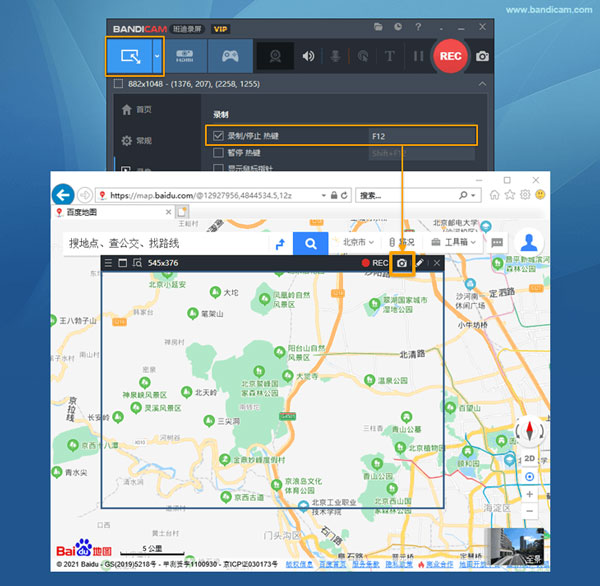Open the 北京市 city dropdown
This screenshot has width=600, height=586.
[x=357, y=242]
